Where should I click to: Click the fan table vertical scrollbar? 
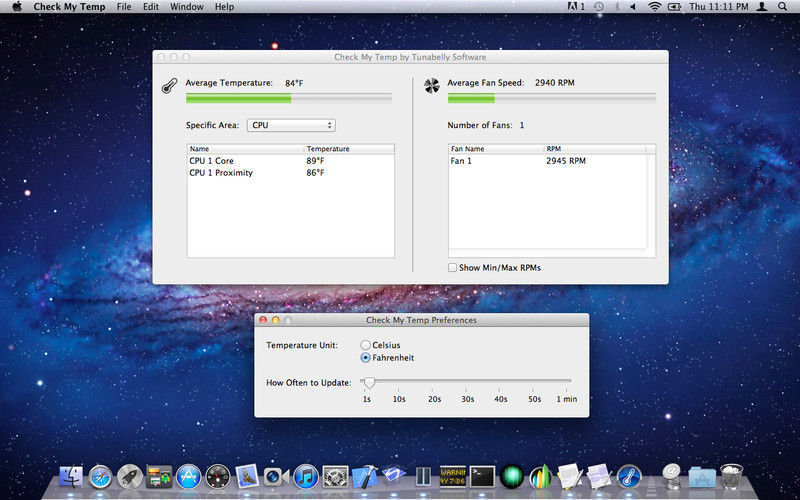tap(651, 201)
